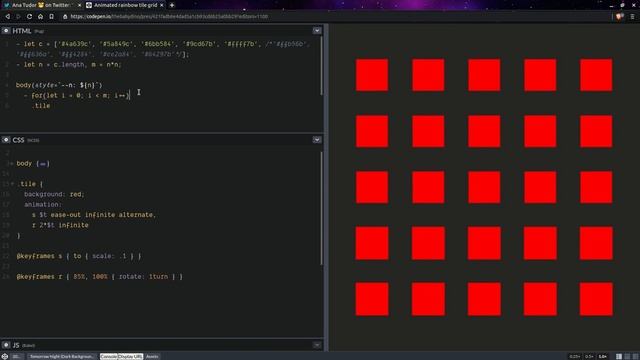
Task: Click the '@keyframes s' line in CSS
Action: 79,256
